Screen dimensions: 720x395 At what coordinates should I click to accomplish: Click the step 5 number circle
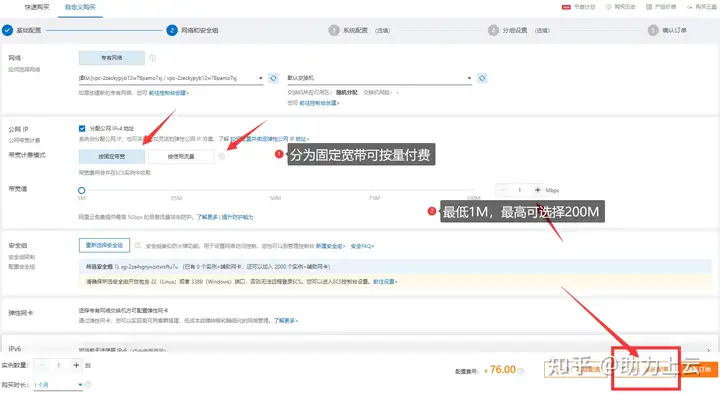[x=653, y=30]
